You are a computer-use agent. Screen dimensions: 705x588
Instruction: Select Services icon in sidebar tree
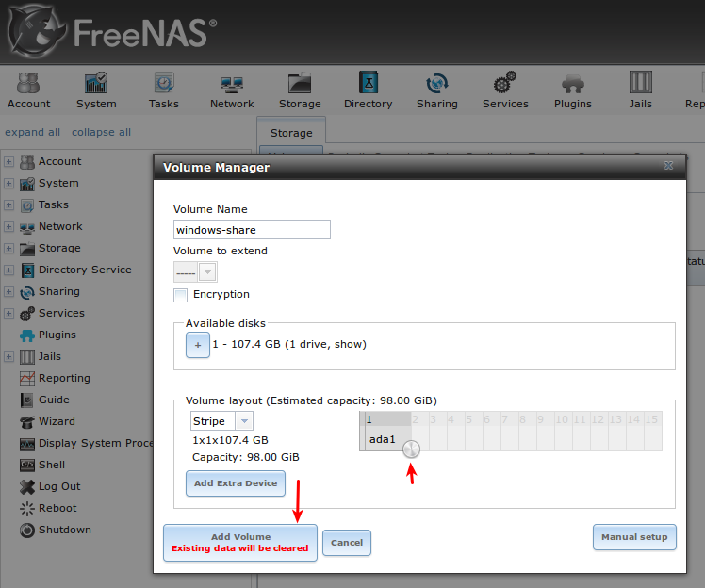[27, 314]
